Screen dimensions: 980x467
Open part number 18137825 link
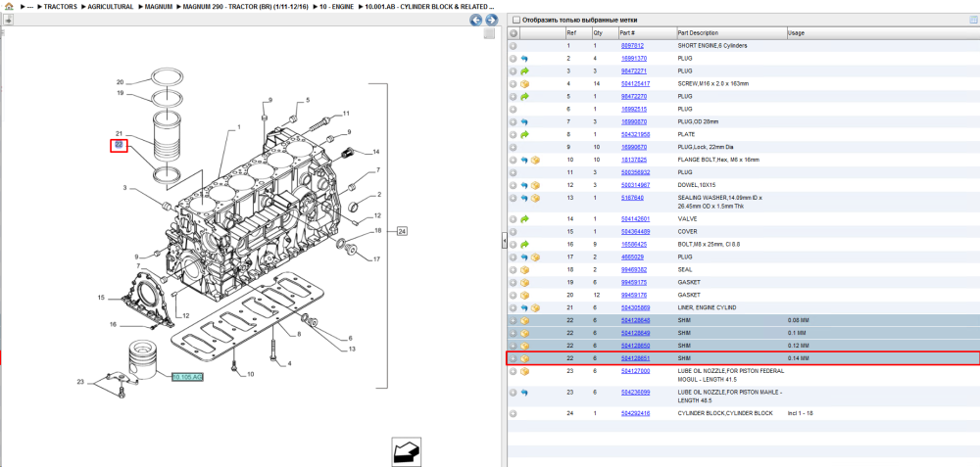(634, 160)
